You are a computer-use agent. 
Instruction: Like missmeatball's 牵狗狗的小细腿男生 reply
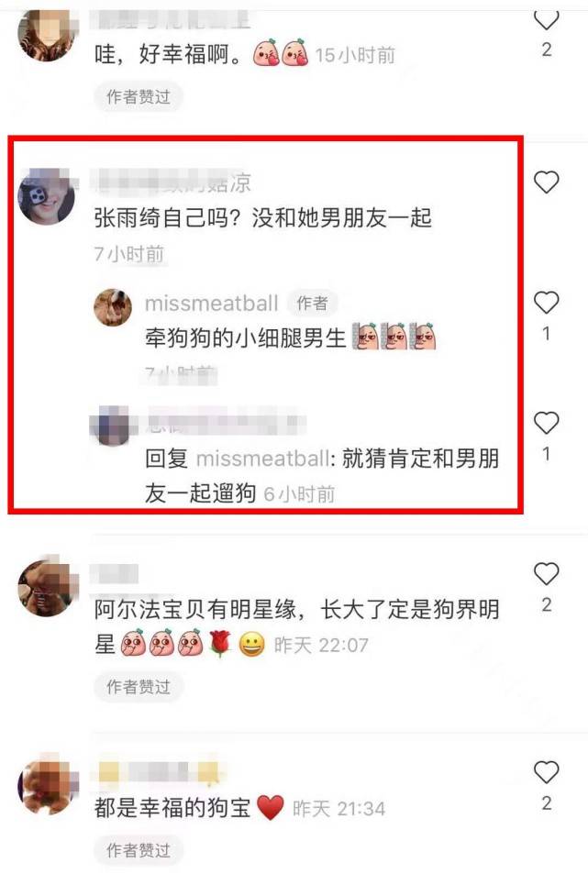coord(546,303)
